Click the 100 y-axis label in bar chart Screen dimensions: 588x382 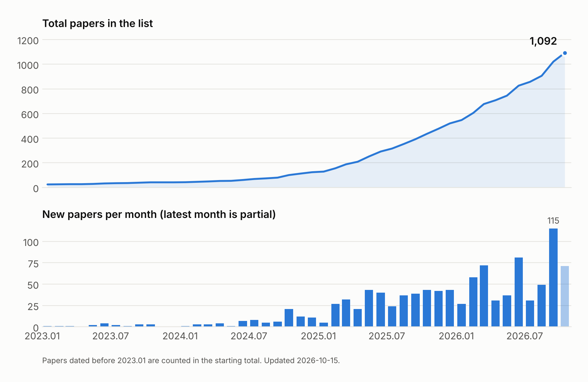[31, 243]
